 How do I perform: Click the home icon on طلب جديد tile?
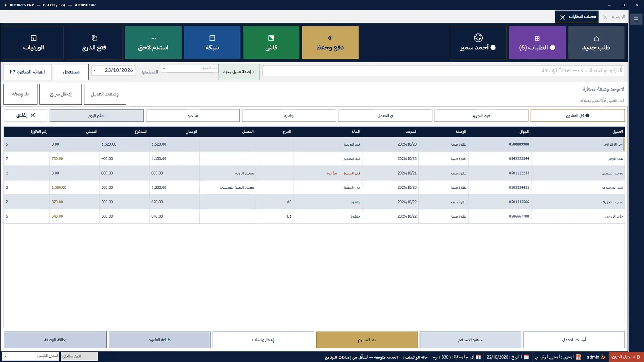(596, 38)
